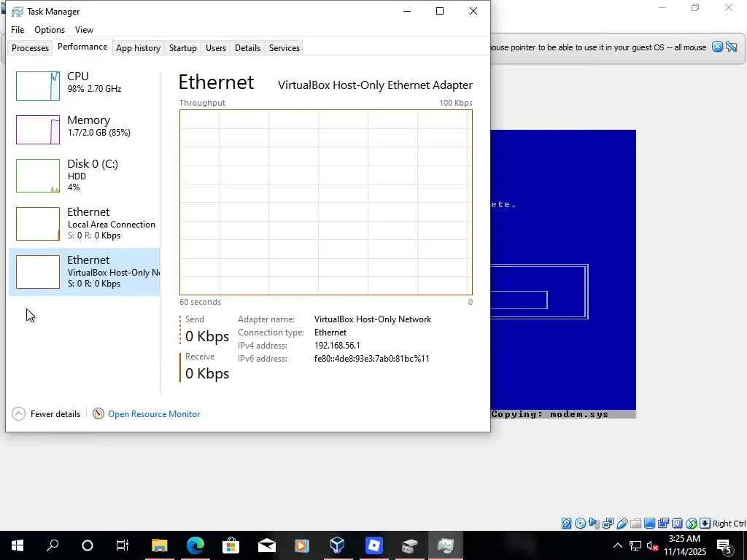Open taskbar Search
This screenshot has width=747, height=560.
53,545
